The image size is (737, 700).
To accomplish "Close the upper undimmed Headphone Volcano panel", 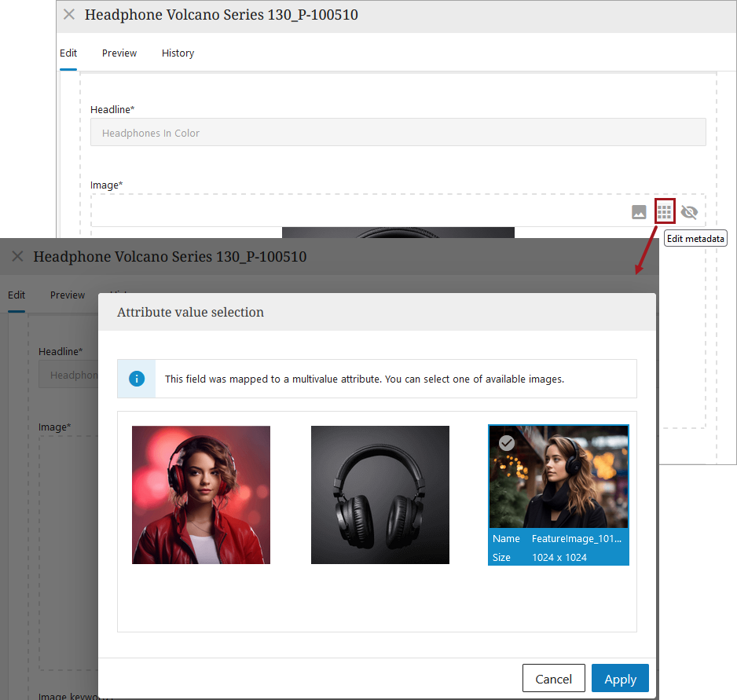I will pos(69,15).
